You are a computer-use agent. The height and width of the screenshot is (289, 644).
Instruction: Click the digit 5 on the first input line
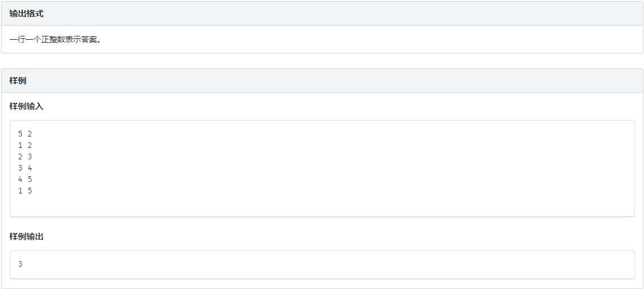pos(20,134)
